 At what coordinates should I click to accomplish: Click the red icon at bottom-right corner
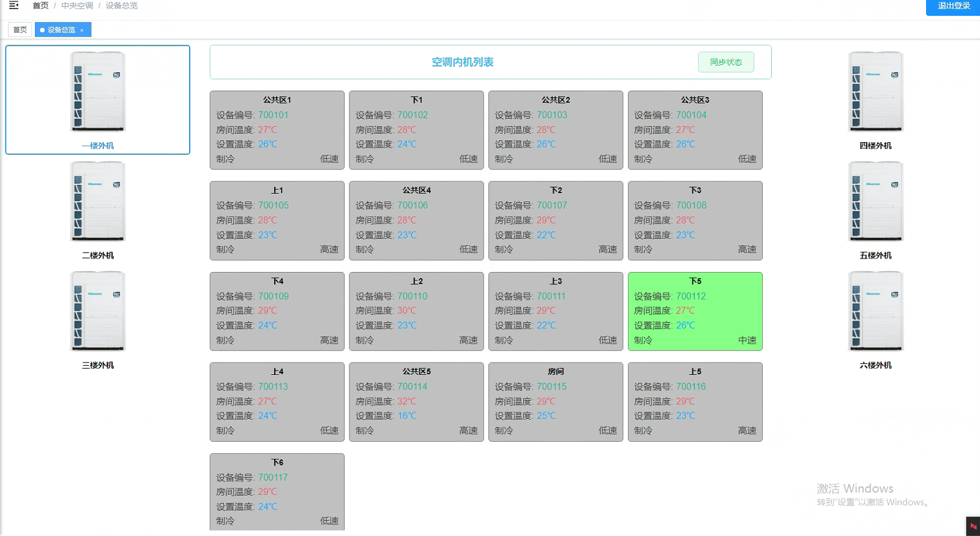(x=973, y=526)
